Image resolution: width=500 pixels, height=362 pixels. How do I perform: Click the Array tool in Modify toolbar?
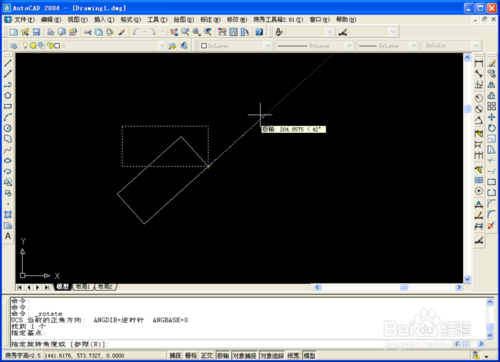click(492, 106)
